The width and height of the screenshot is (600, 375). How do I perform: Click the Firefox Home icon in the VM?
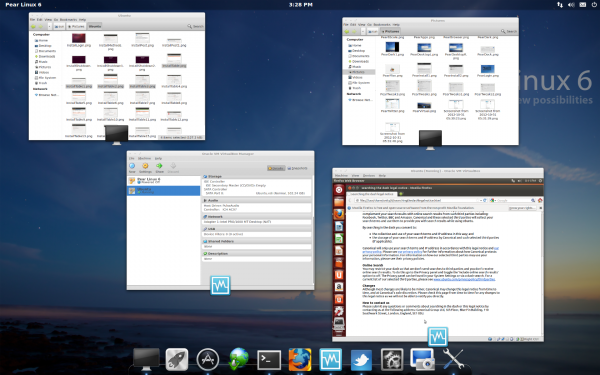pyautogui.click(x=540, y=200)
